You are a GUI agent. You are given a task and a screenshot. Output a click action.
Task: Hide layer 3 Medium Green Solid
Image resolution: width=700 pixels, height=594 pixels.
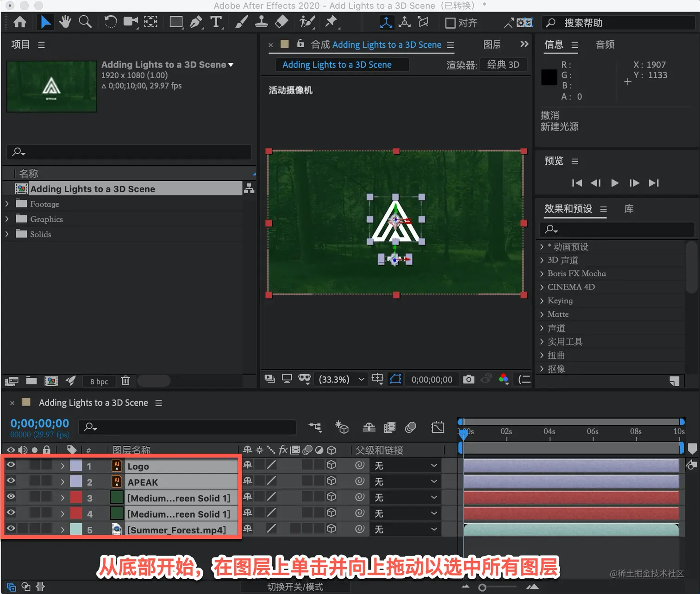pos(11,497)
